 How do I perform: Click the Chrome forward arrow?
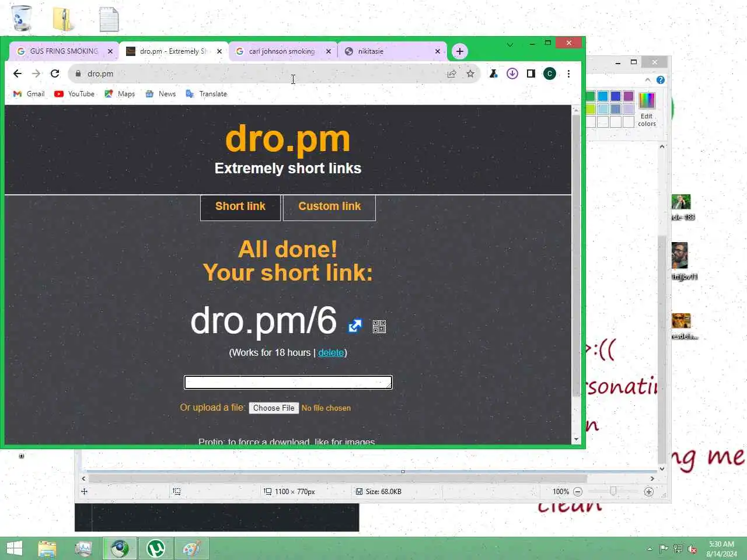(x=36, y=73)
